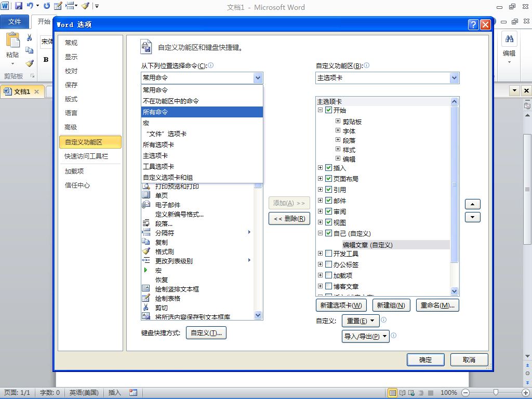Expand the 剪贴板 group node
This screenshot has height=399, width=532.
click(x=338, y=121)
